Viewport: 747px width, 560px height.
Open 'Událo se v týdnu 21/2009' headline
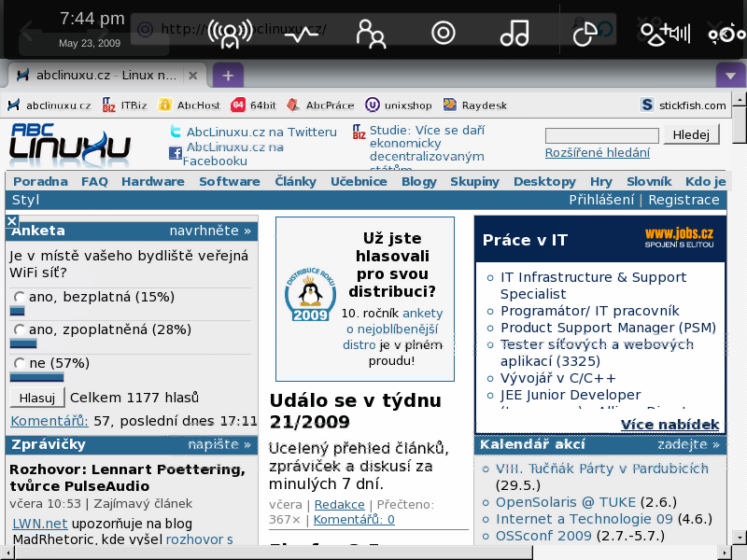coord(356,411)
